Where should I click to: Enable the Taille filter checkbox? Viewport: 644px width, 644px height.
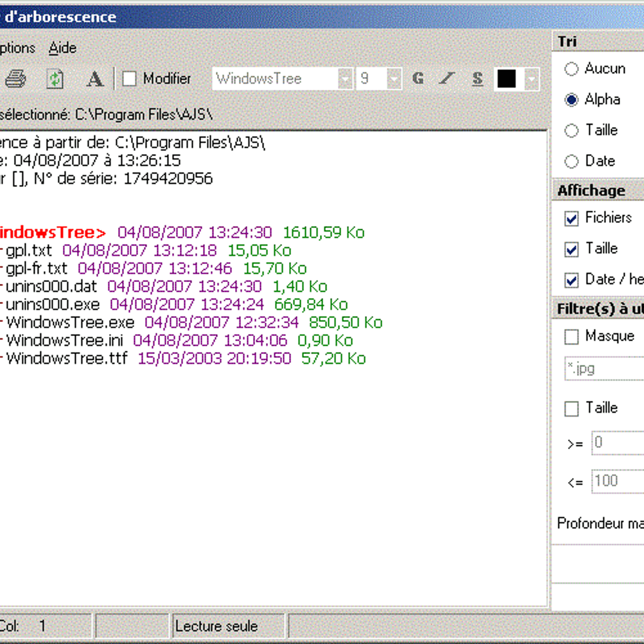(x=572, y=409)
